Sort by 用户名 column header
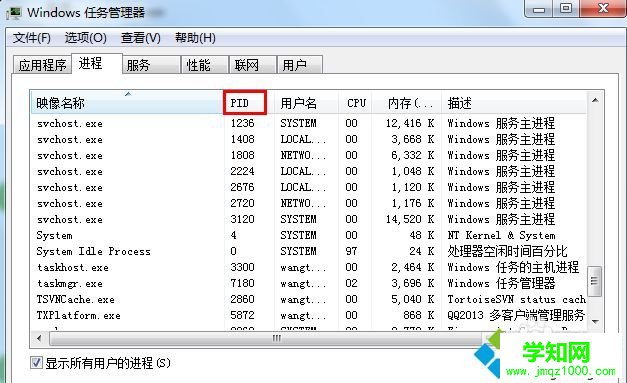627x383 pixels. 306,103
